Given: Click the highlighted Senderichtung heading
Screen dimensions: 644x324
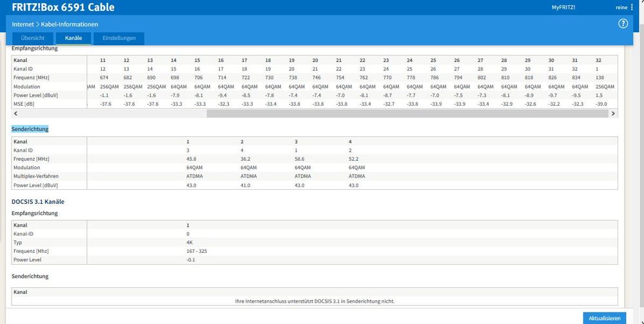Looking at the screenshot, I should [30, 129].
